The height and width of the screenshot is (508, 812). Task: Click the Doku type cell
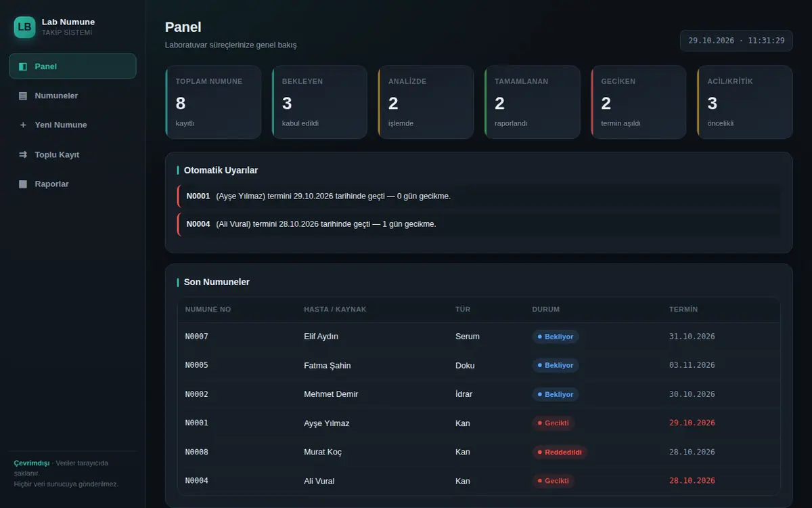tap(465, 366)
